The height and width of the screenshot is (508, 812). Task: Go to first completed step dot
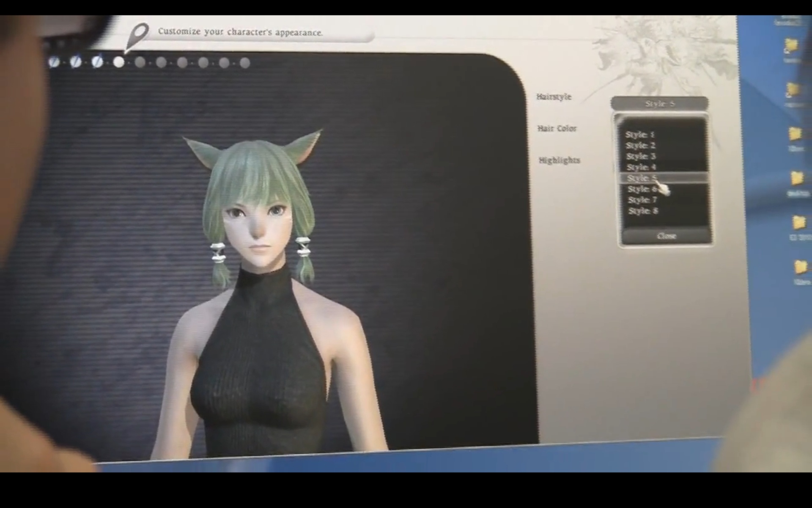pos(54,62)
